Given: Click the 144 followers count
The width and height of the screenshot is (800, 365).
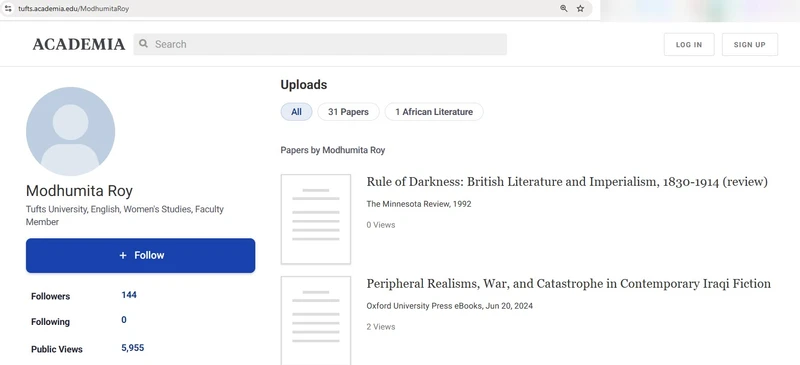Looking at the screenshot, I should coord(129,295).
